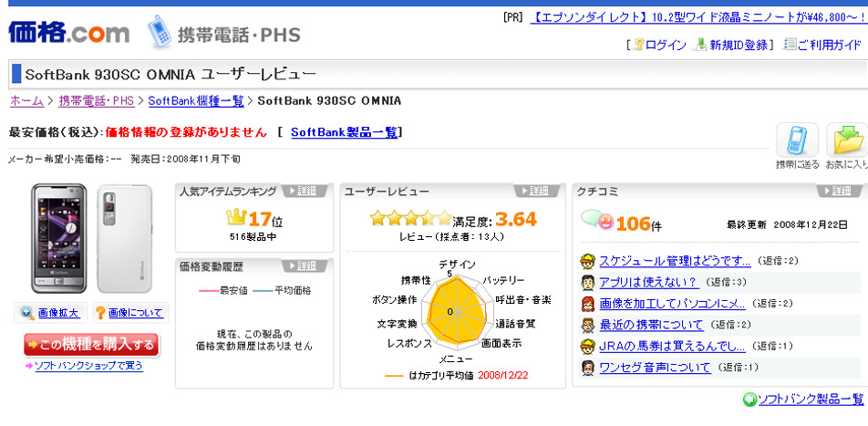This screenshot has height=426, width=868.
Task: Click the white back view phone image
Action: [125, 238]
